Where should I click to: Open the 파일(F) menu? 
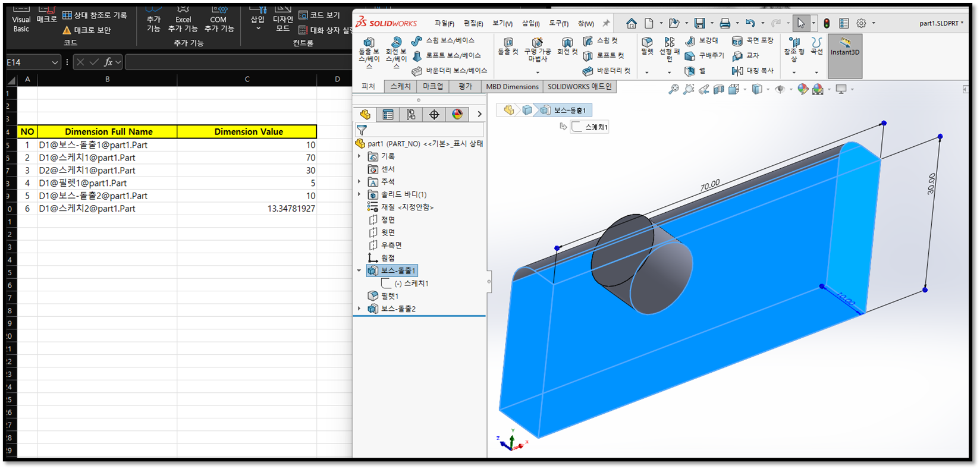point(444,23)
